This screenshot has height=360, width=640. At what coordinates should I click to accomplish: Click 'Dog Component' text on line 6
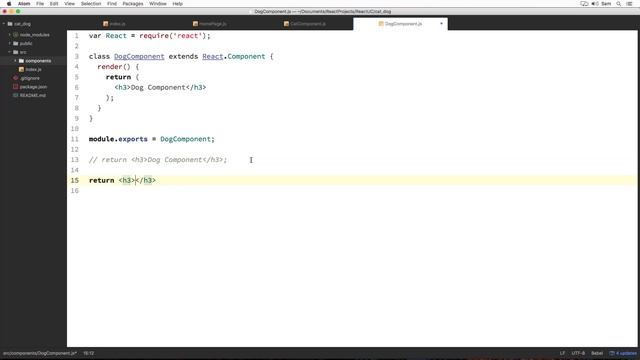pos(158,87)
